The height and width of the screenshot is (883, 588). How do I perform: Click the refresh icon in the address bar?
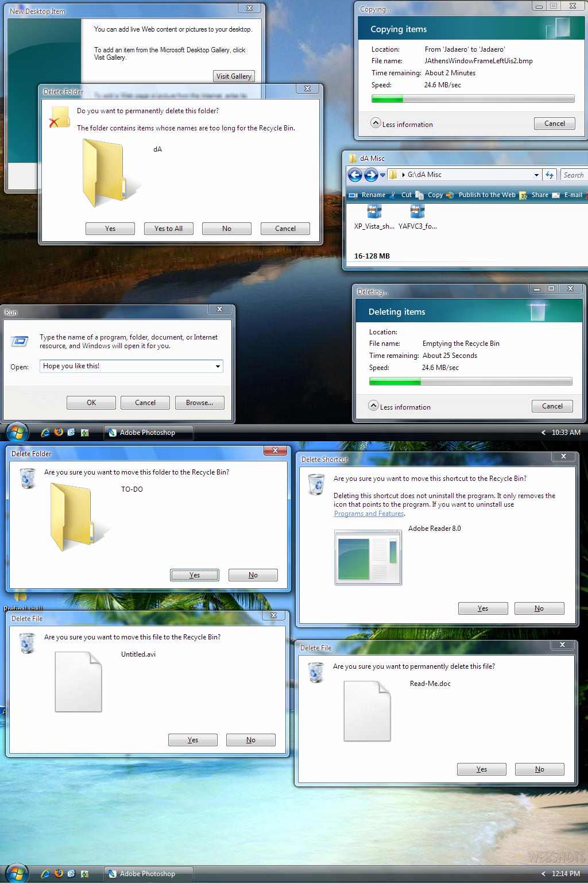(x=550, y=175)
